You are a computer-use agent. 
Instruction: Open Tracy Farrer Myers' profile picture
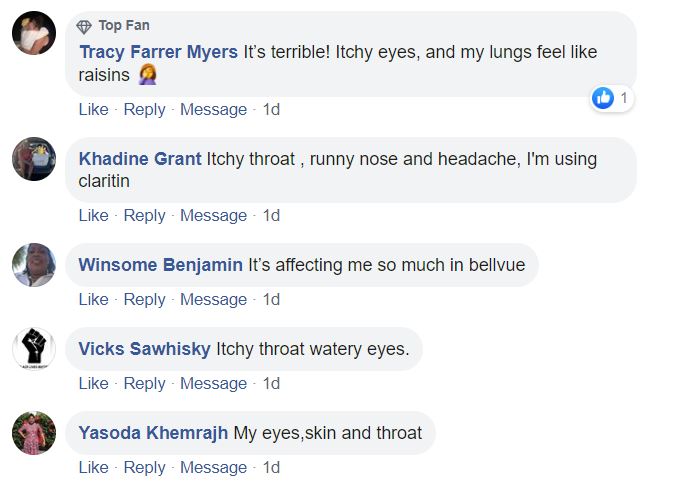33,35
